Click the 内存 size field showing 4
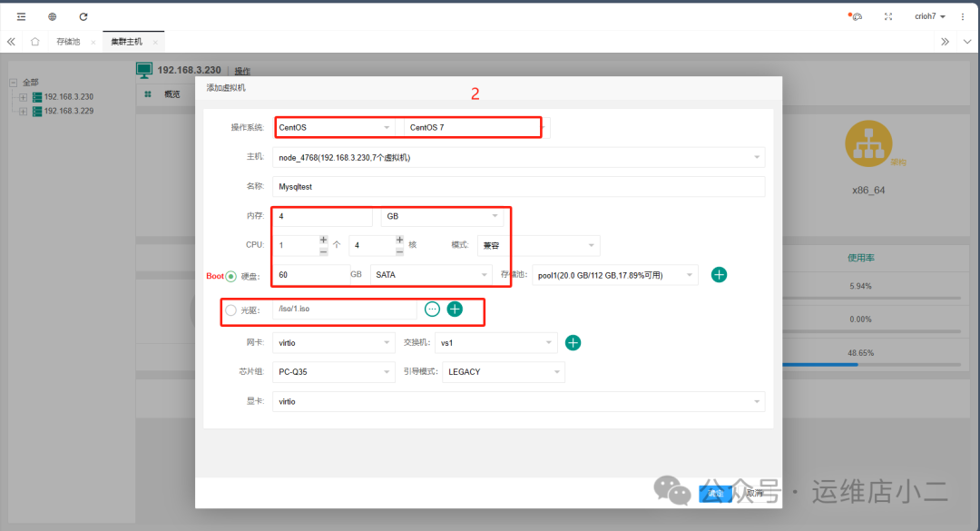This screenshot has height=531, width=980. pyautogui.click(x=322, y=216)
